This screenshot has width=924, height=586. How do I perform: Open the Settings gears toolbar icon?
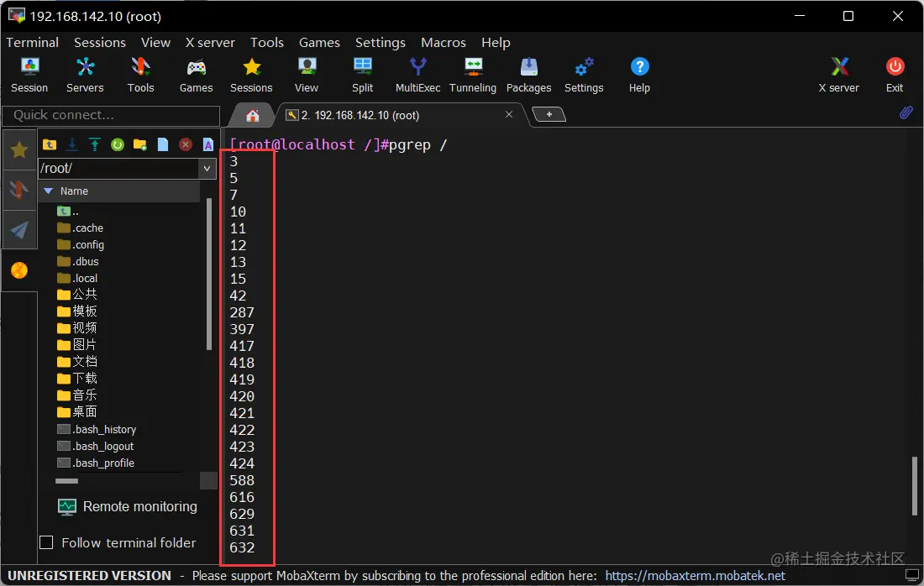tap(584, 76)
